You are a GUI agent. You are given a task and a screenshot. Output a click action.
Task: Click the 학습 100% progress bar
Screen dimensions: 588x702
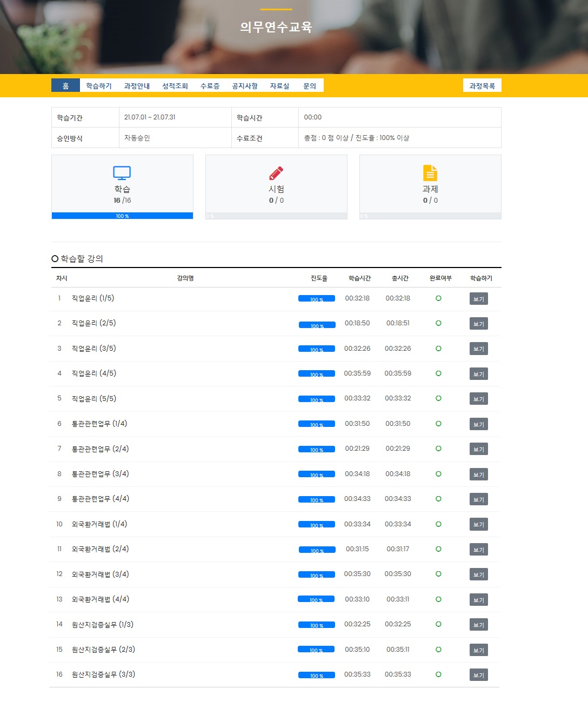pyautogui.click(x=122, y=216)
